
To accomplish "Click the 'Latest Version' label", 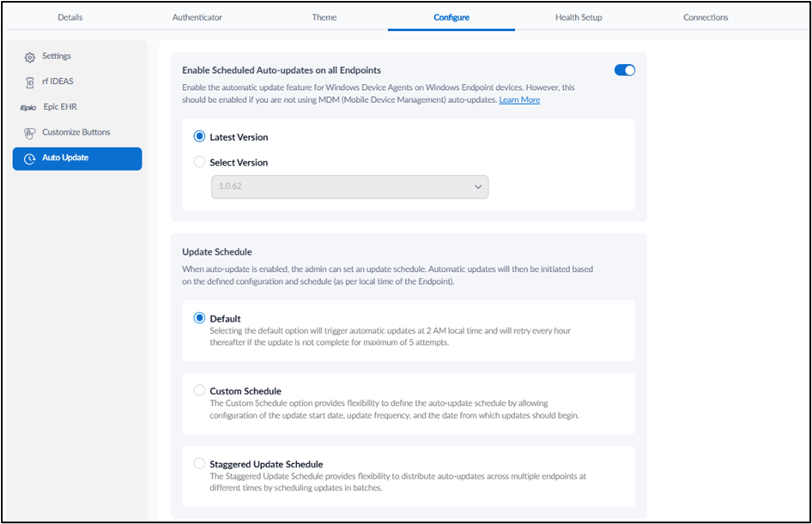I will tap(239, 137).
